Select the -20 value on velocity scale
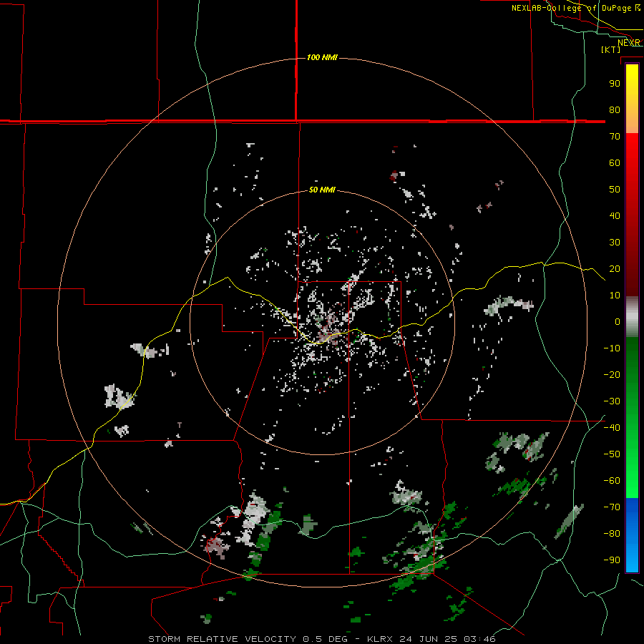The width and height of the screenshot is (644, 644). (612, 374)
